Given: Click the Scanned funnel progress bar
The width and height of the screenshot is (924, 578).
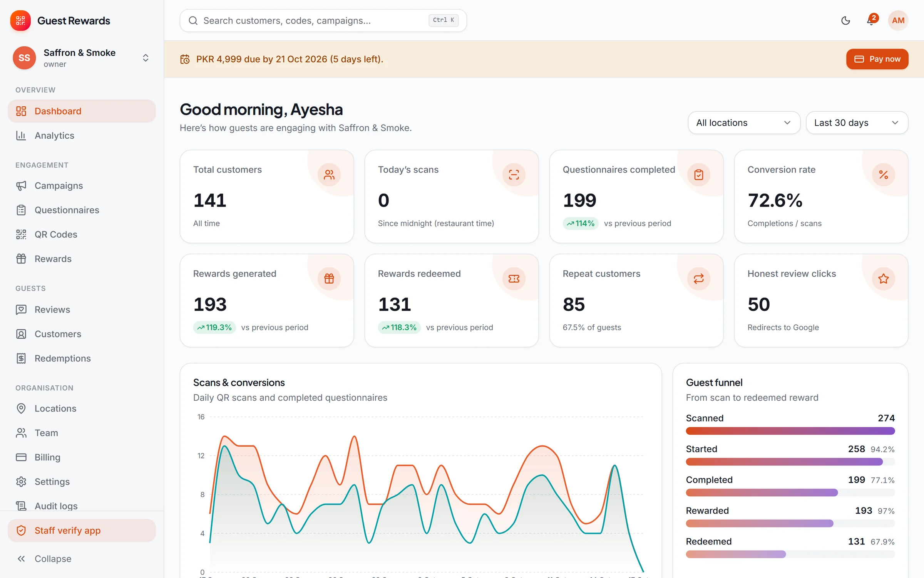Looking at the screenshot, I should coord(790,431).
